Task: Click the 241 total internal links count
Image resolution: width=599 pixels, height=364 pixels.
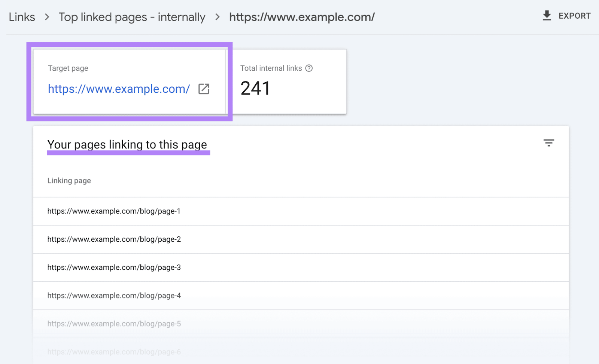Action: coord(256,88)
